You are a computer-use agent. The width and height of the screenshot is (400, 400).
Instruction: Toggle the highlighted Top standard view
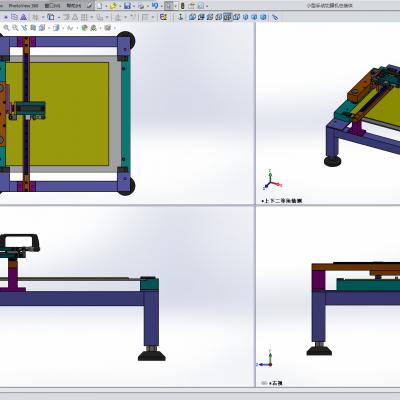point(227,17)
